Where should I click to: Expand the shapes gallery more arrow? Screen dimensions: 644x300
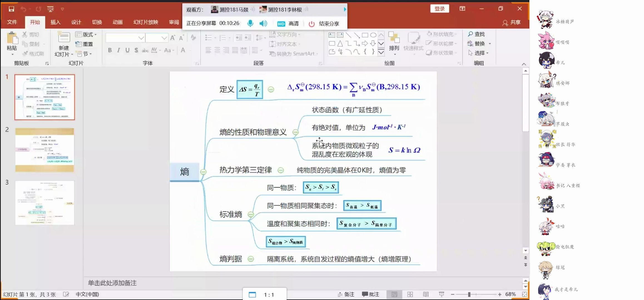pyautogui.click(x=381, y=52)
